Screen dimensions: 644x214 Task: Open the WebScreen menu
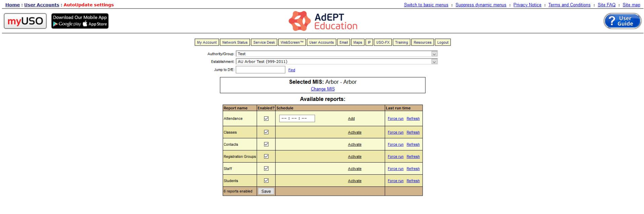pos(292,42)
